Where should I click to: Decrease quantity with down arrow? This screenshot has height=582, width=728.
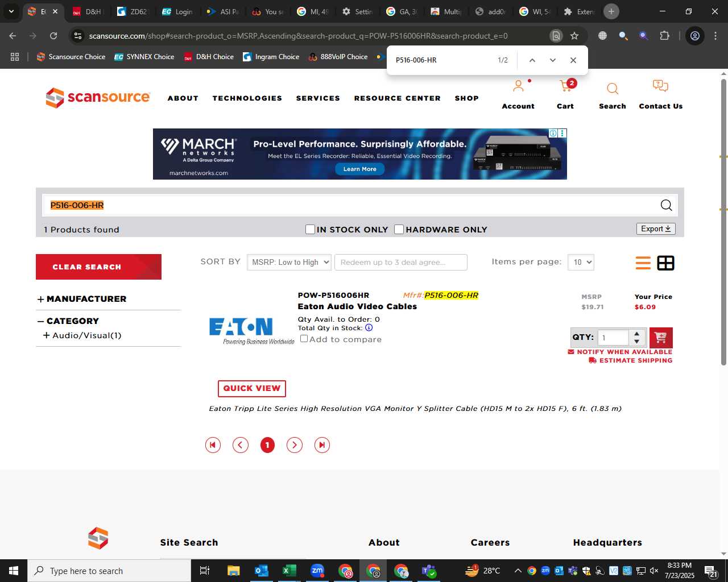pyautogui.click(x=637, y=342)
